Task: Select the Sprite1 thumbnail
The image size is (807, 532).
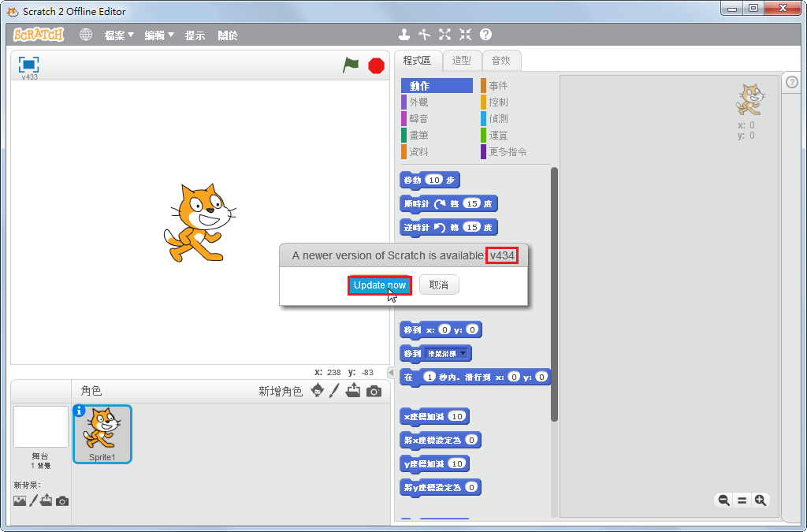Action: [x=102, y=434]
